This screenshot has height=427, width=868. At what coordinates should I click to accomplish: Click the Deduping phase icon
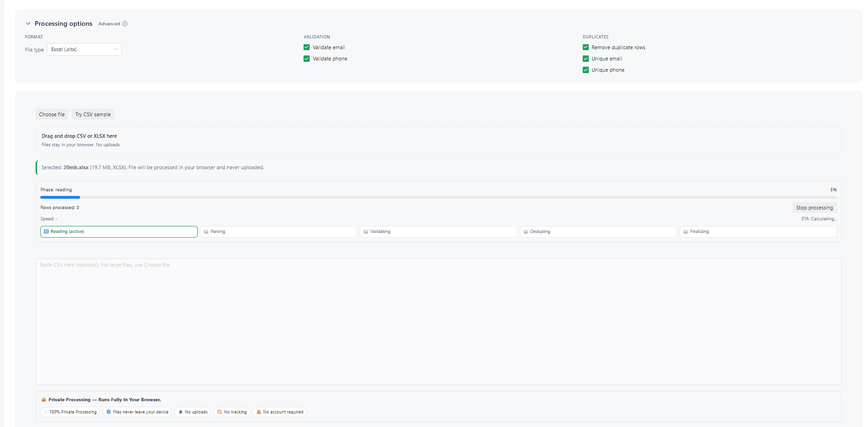pos(526,231)
